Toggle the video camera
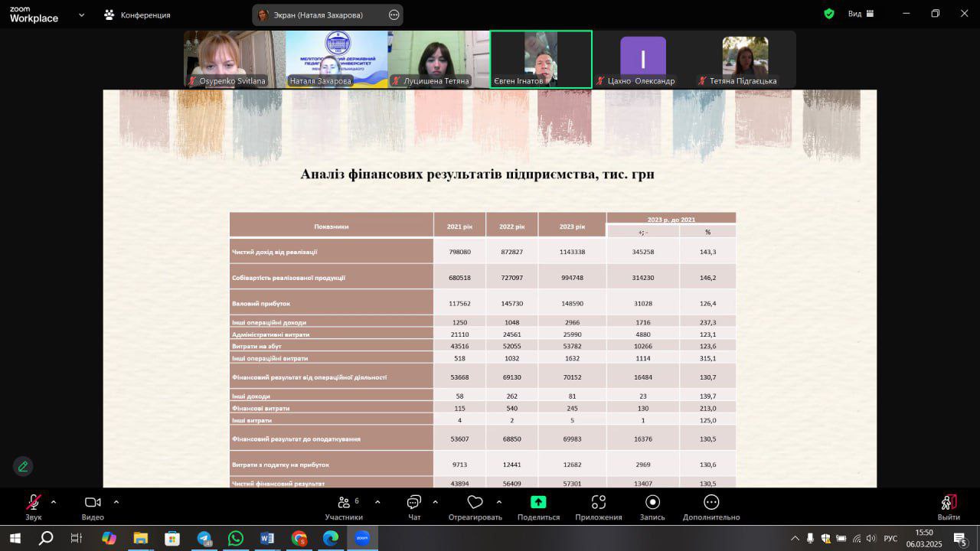The width and height of the screenshot is (980, 551). point(93,503)
